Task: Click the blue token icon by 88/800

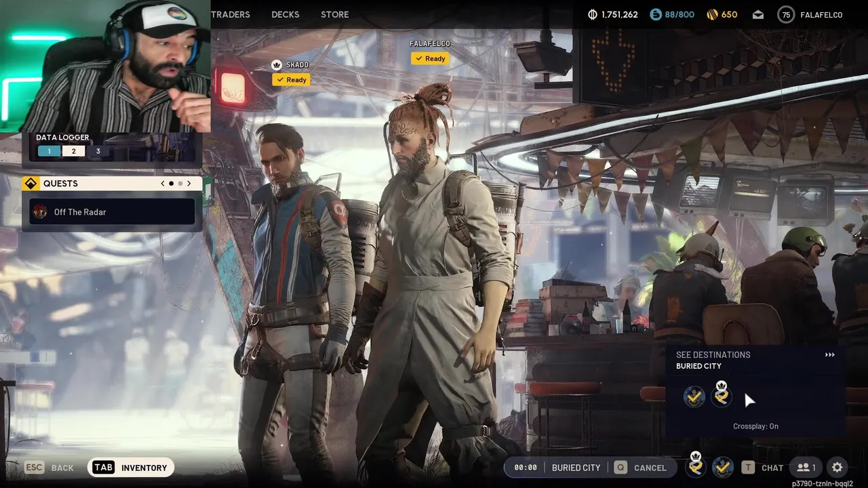Action: point(655,14)
